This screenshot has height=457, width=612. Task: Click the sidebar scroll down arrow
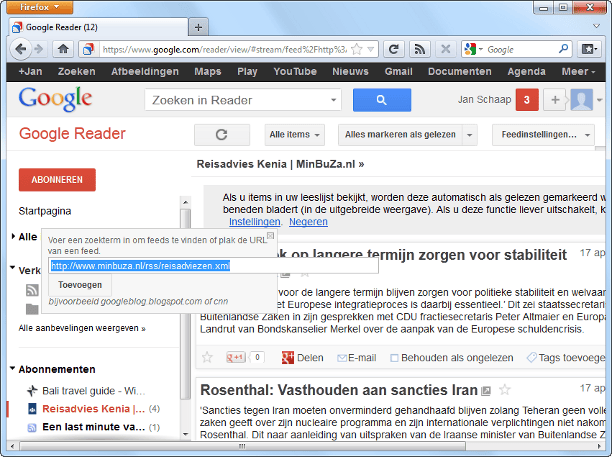point(186,434)
